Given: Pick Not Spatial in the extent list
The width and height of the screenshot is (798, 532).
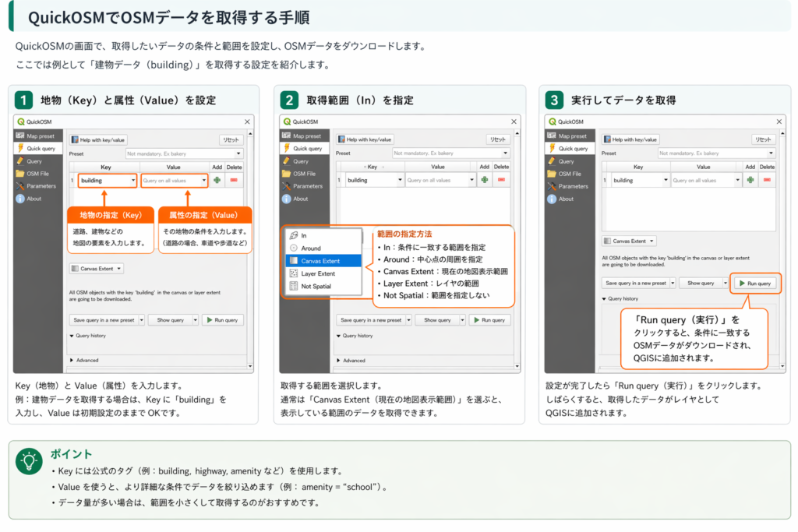Looking at the screenshot, I should tap(316, 287).
